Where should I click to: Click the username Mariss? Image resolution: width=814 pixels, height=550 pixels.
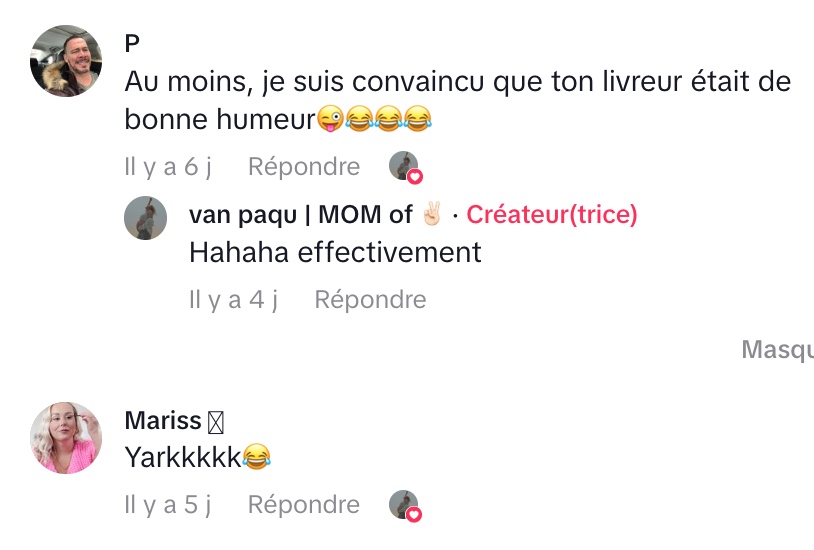coord(163,421)
